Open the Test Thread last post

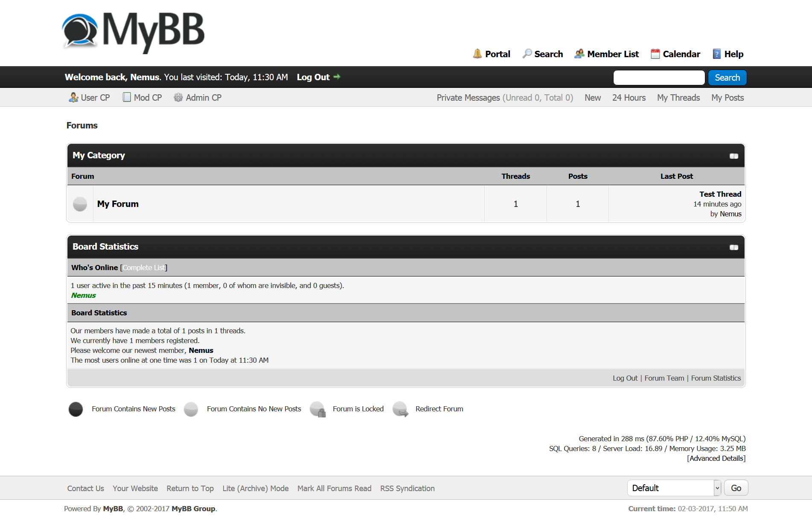pyautogui.click(x=720, y=194)
